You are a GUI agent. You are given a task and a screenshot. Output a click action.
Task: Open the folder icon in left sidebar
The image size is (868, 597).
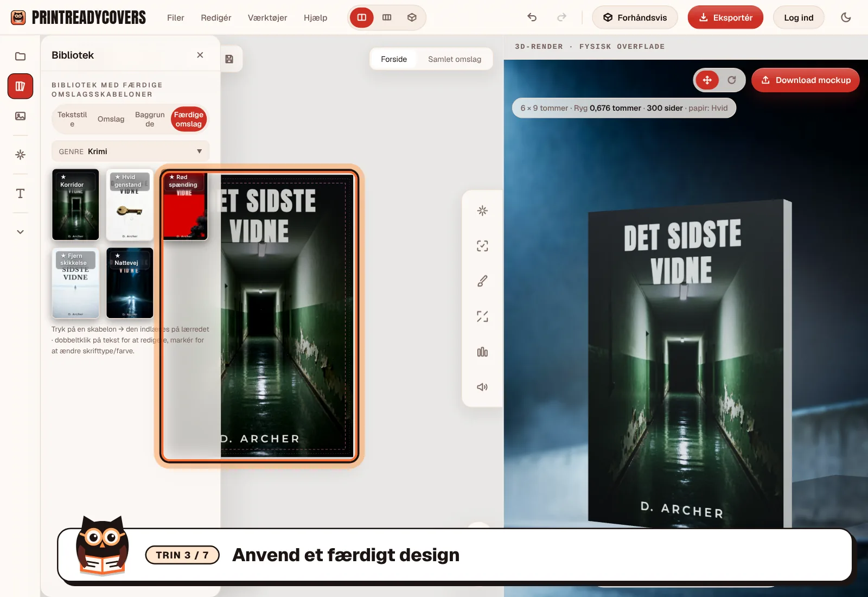pyautogui.click(x=20, y=56)
